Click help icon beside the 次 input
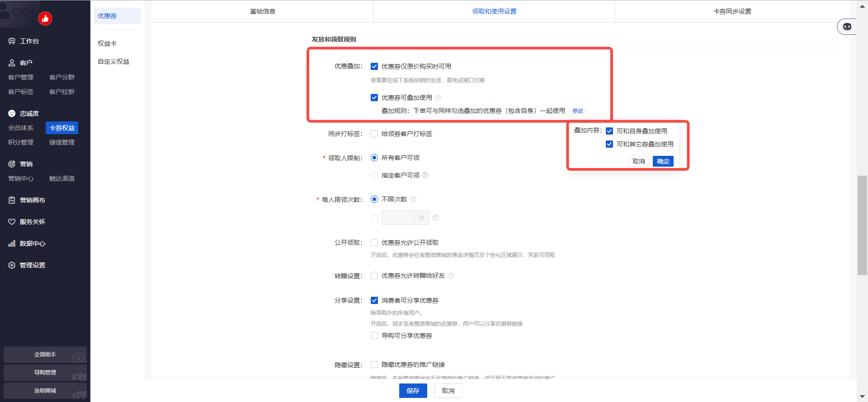The image size is (868, 402). tap(435, 218)
